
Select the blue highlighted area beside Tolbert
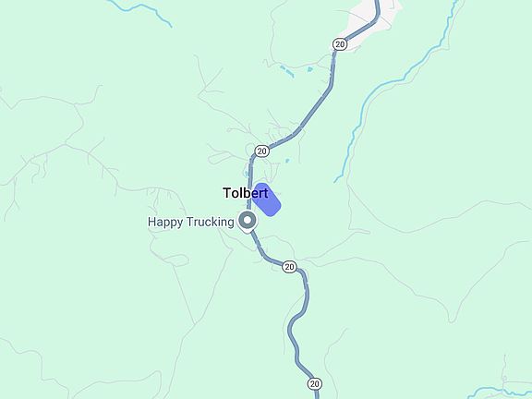tap(266, 199)
